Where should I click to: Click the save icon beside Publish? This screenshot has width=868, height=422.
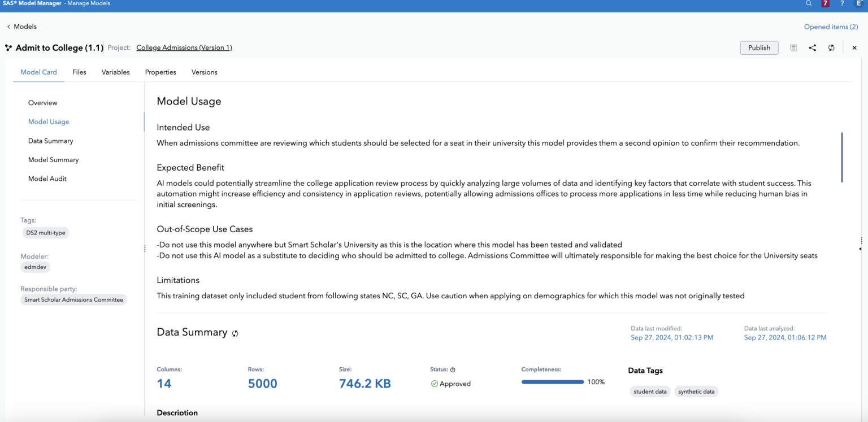(x=793, y=48)
